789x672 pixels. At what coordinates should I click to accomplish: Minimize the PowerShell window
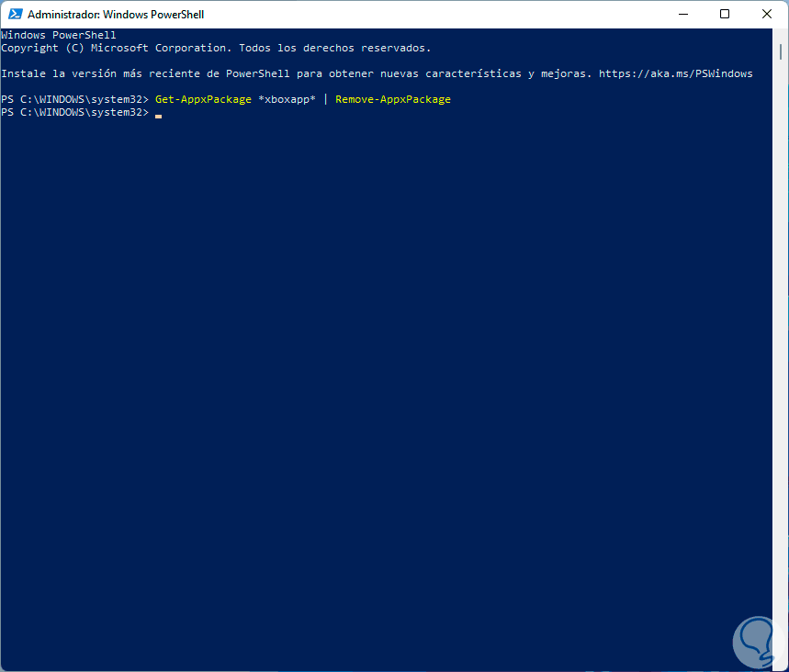(x=682, y=14)
